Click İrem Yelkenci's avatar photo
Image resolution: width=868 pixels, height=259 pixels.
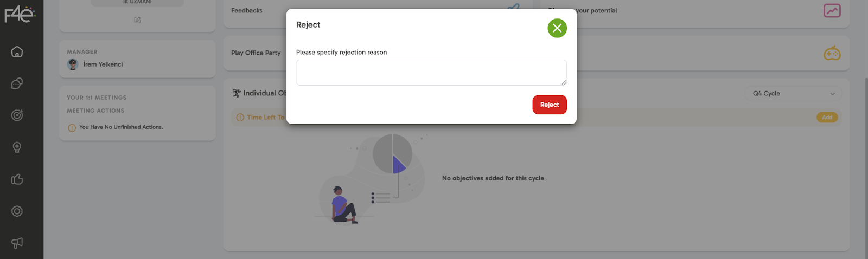[x=73, y=64]
